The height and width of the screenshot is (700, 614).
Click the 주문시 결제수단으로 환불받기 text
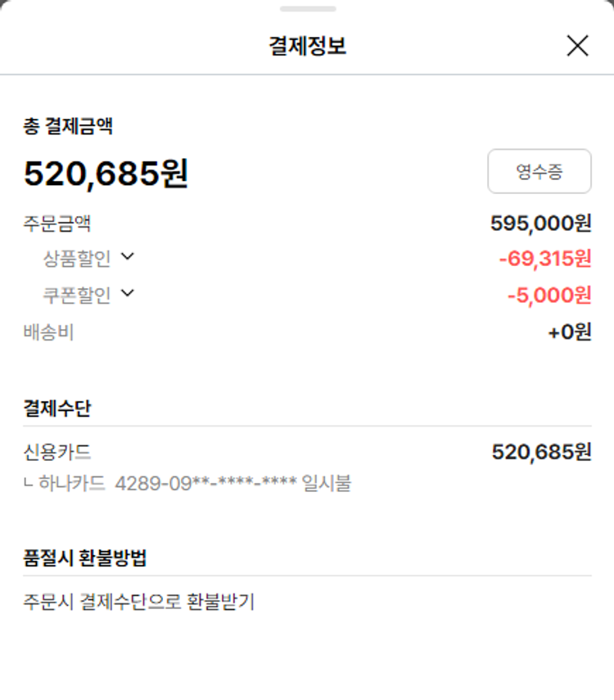coord(139,602)
